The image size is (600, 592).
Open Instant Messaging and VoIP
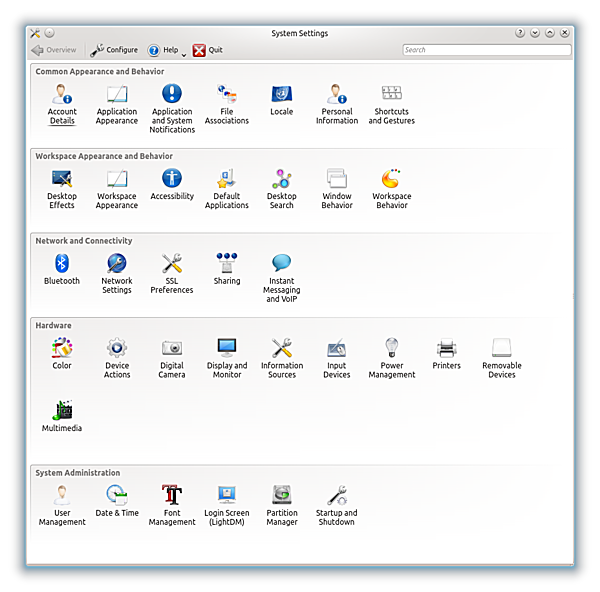[282, 278]
